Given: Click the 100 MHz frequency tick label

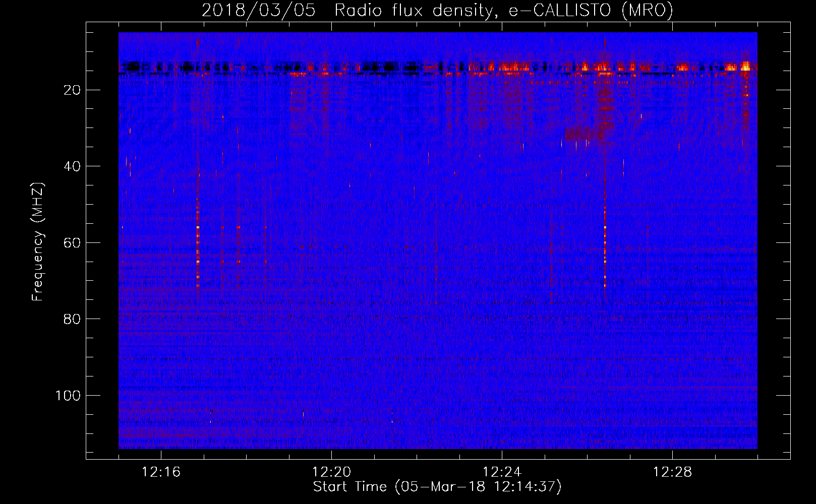Looking at the screenshot, I should [x=68, y=396].
